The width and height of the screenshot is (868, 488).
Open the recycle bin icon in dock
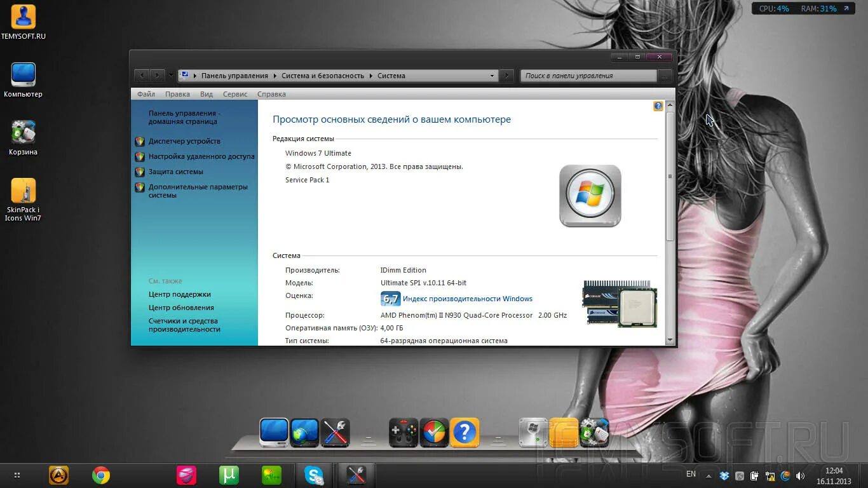[x=594, y=433]
